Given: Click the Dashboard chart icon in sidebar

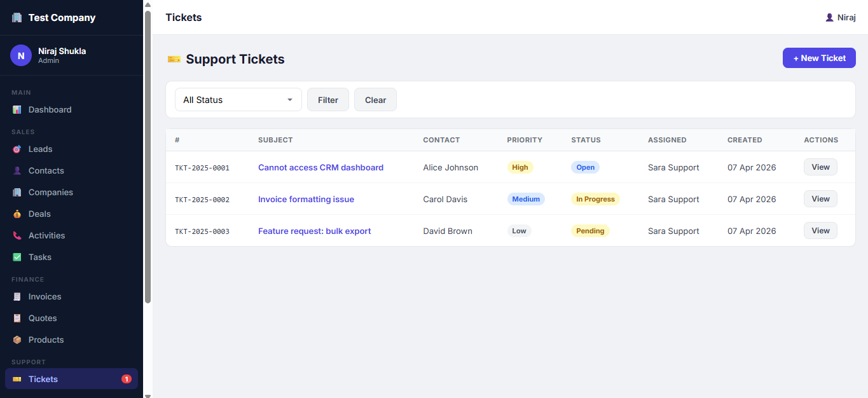Looking at the screenshot, I should [17, 110].
